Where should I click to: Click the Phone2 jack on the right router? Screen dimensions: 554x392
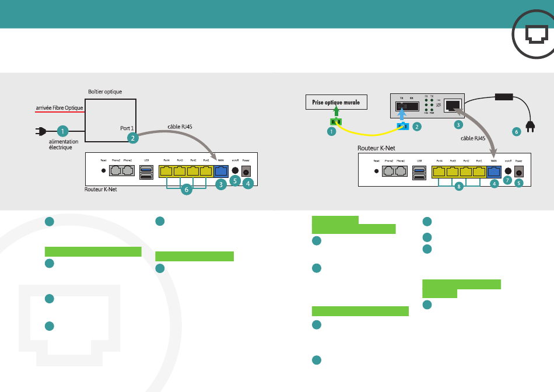point(388,171)
